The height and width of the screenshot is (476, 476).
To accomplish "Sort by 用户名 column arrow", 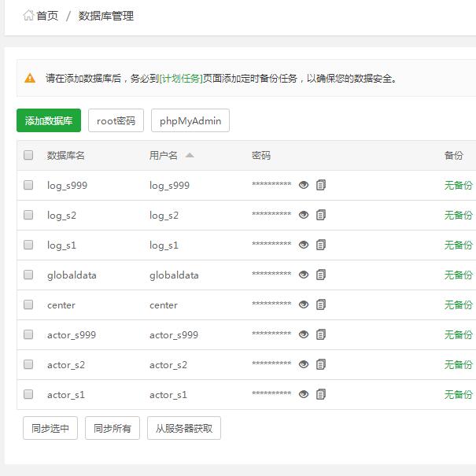I will (x=190, y=155).
